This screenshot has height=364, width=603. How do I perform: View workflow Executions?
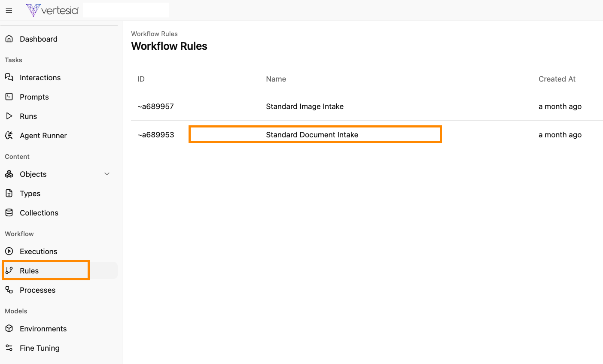(x=39, y=251)
